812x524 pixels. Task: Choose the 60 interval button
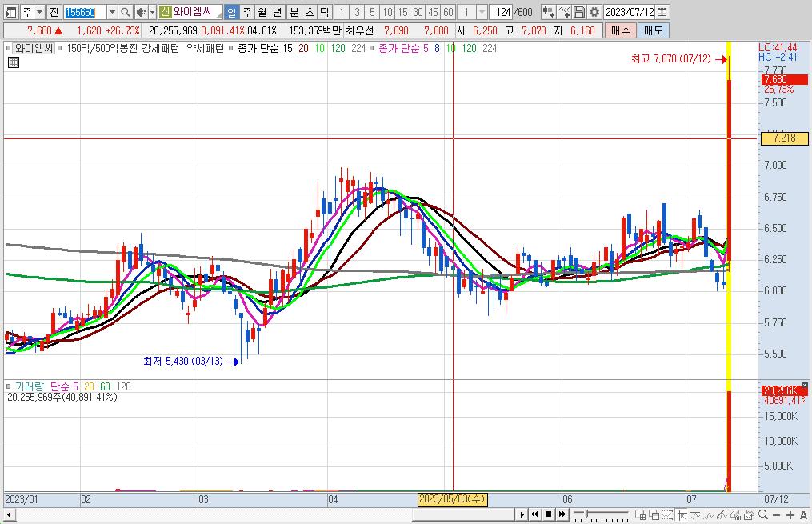pyautogui.click(x=449, y=11)
